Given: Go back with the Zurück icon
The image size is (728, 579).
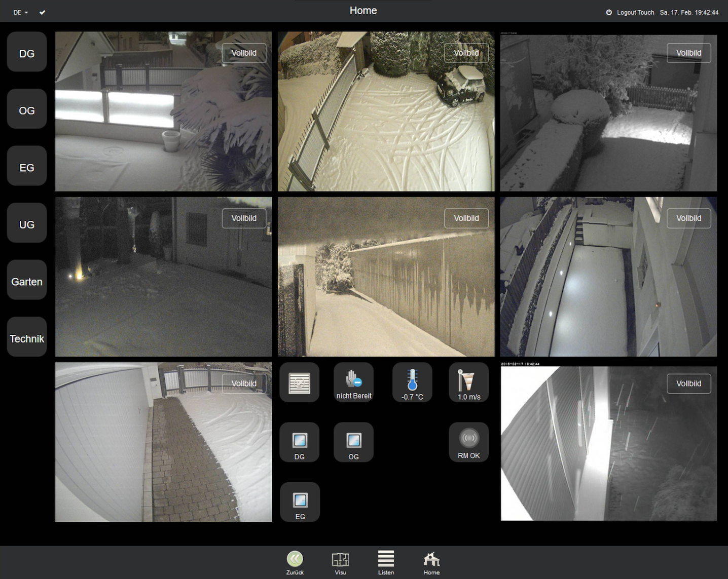Looking at the screenshot, I should point(295,561).
